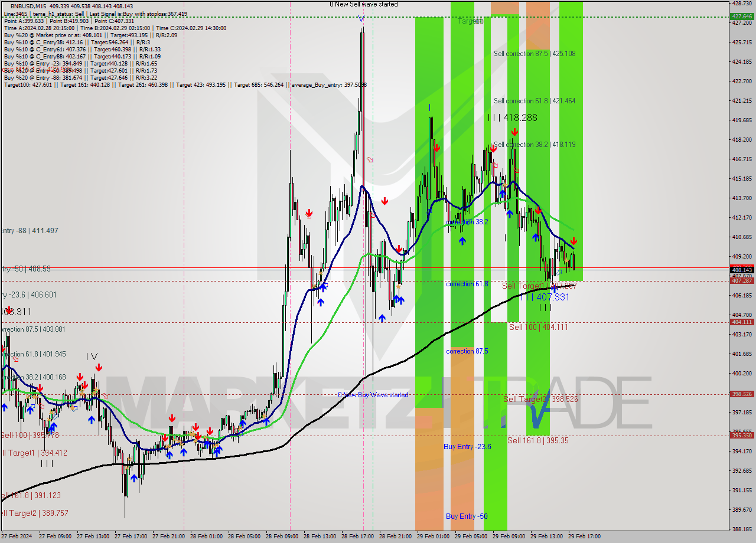Click the '0 New Buy Wave started' label
The image size is (756, 543).
pyautogui.click(x=373, y=395)
